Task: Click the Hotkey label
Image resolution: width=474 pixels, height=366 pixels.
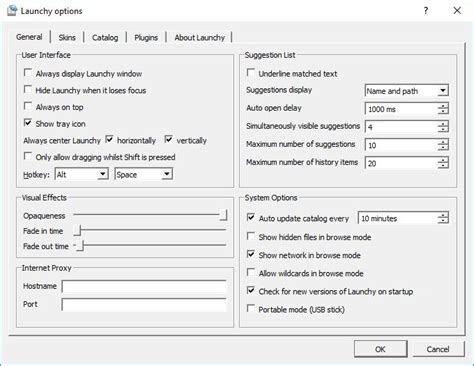Action: pos(36,175)
